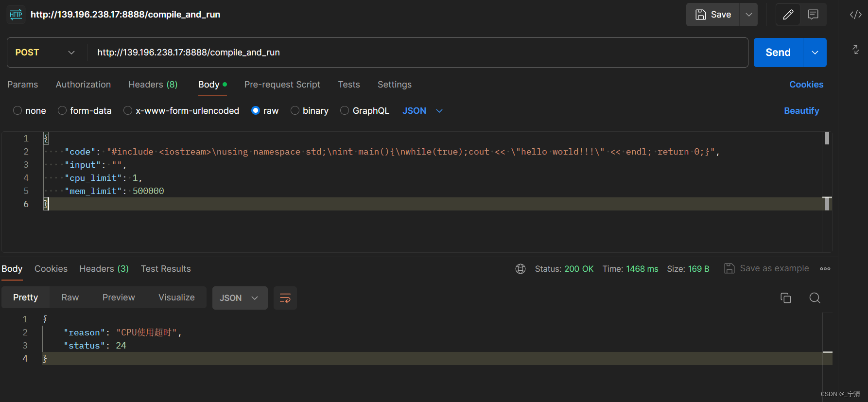Click the "code" line in request body
This screenshot has width=868, height=402.
(x=392, y=152)
